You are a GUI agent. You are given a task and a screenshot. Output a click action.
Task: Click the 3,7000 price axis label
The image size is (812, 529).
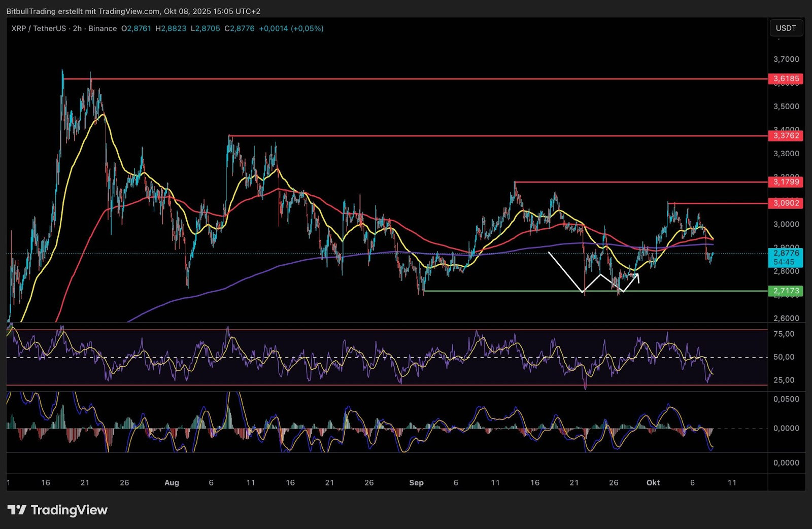coord(786,59)
